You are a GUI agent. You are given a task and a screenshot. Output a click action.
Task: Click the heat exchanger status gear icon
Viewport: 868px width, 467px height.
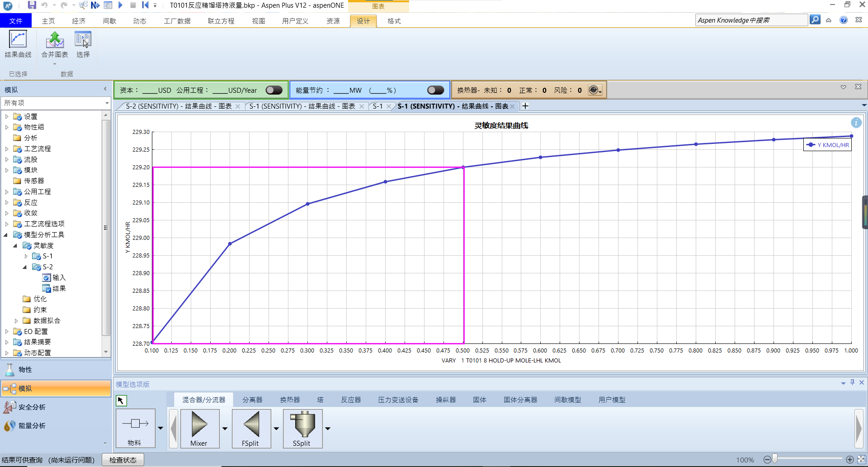click(594, 90)
